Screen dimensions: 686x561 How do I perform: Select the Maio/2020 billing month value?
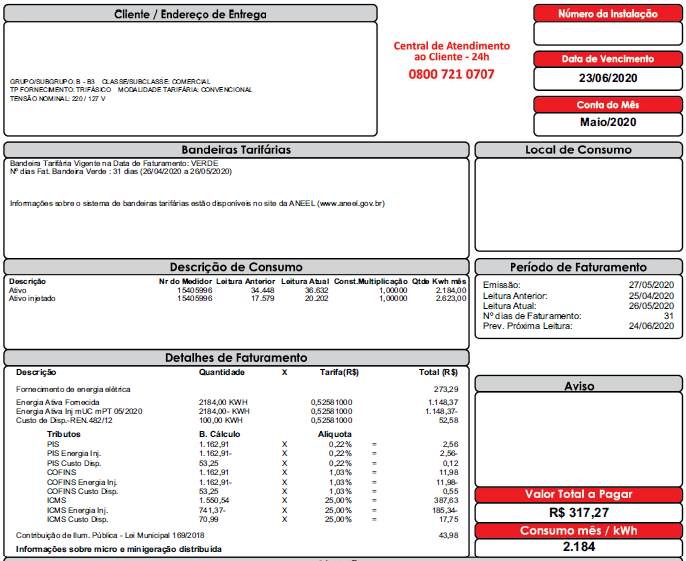pos(608,122)
